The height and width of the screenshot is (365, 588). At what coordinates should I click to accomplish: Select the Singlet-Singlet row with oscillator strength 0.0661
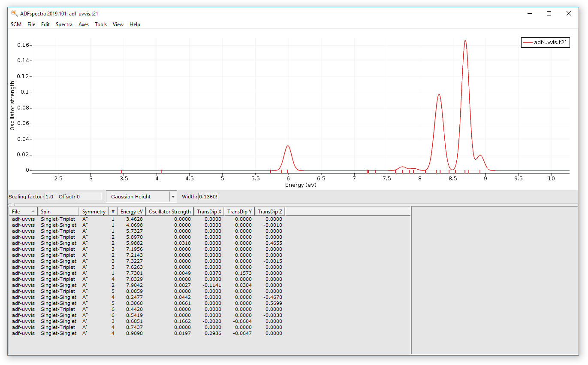point(129,303)
